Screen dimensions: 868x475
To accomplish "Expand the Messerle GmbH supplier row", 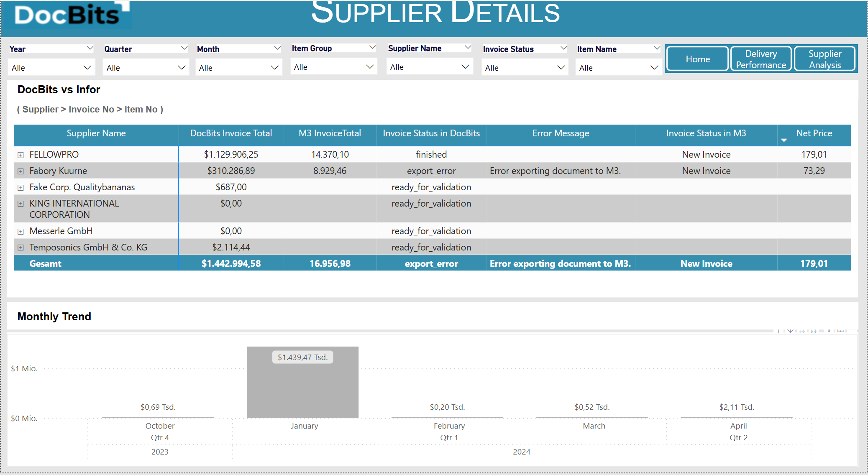I will (20, 232).
